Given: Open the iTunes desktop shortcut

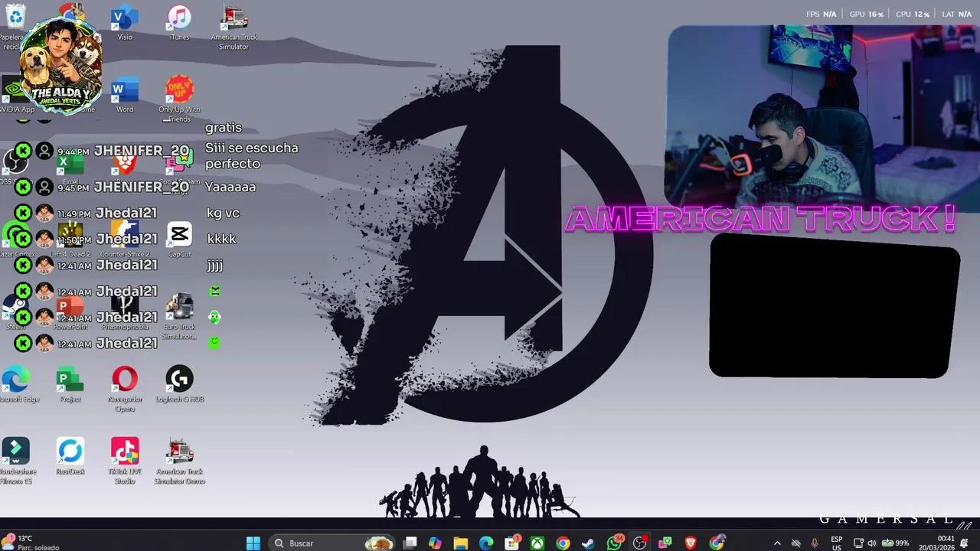Looking at the screenshot, I should click(179, 23).
